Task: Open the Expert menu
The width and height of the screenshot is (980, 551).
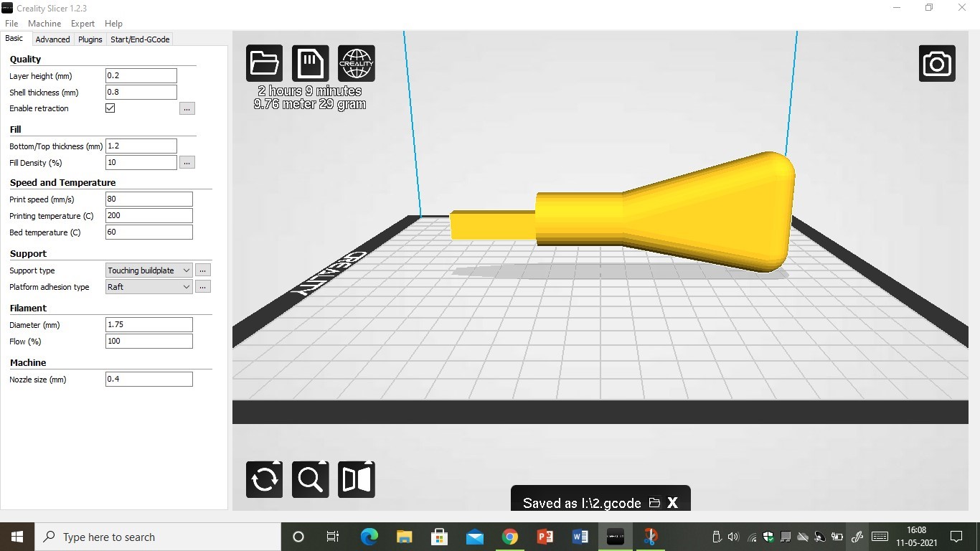Action: click(83, 23)
